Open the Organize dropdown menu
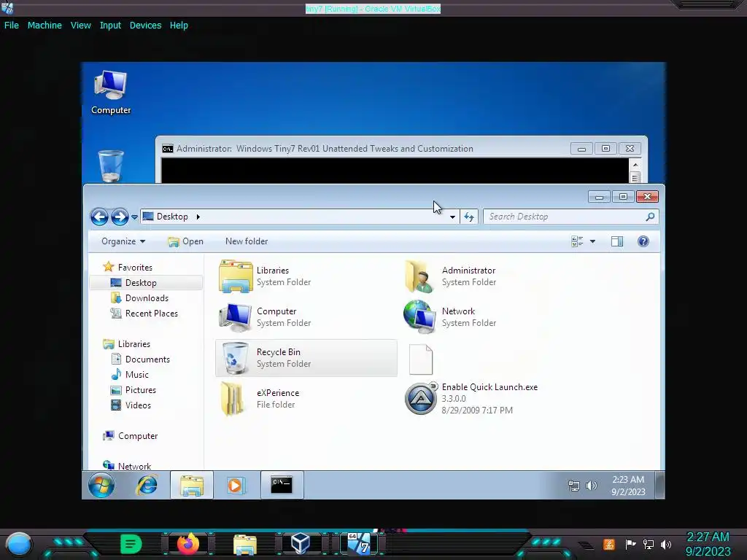The width and height of the screenshot is (747, 560). [123, 241]
